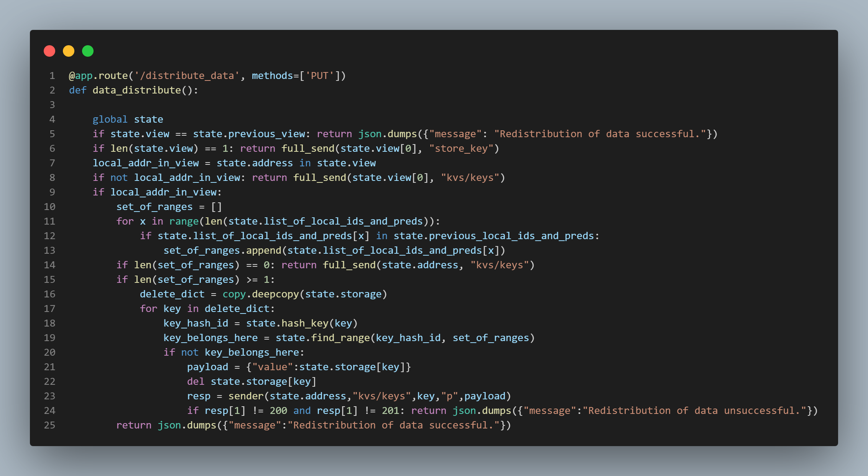Click 'state.previous_local_ids_and_preds' on line 12
The height and width of the screenshot is (476, 868).
tap(494, 236)
